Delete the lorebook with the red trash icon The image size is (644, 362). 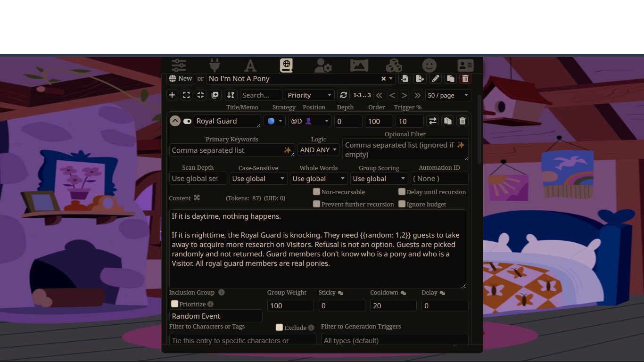pyautogui.click(x=465, y=79)
